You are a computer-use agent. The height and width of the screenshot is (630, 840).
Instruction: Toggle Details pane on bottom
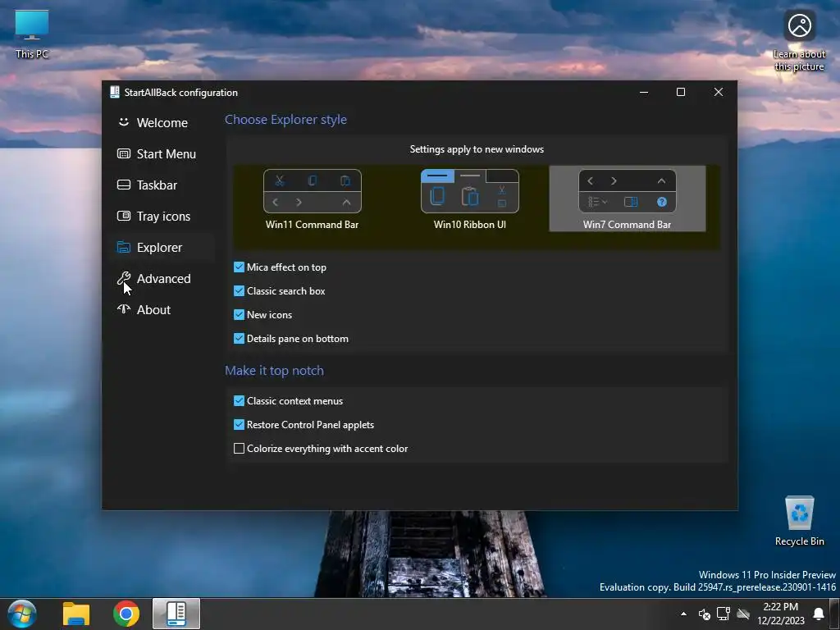coord(239,339)
